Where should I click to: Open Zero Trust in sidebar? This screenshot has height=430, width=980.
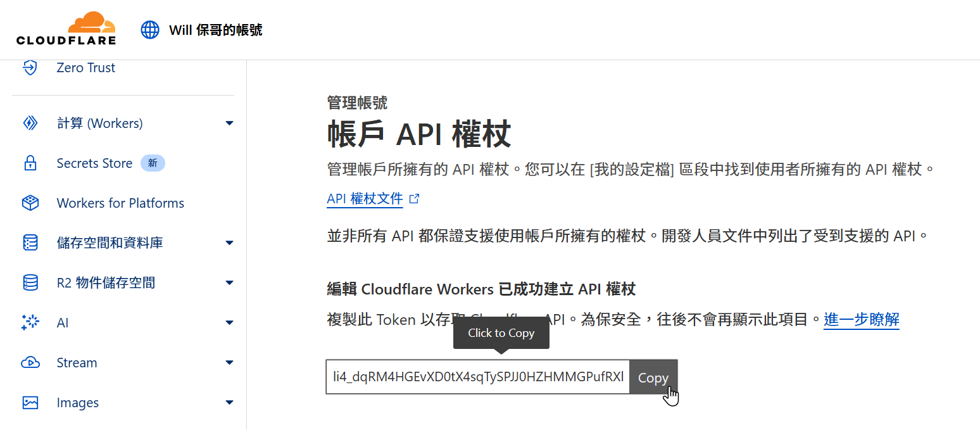click(86, 68)
